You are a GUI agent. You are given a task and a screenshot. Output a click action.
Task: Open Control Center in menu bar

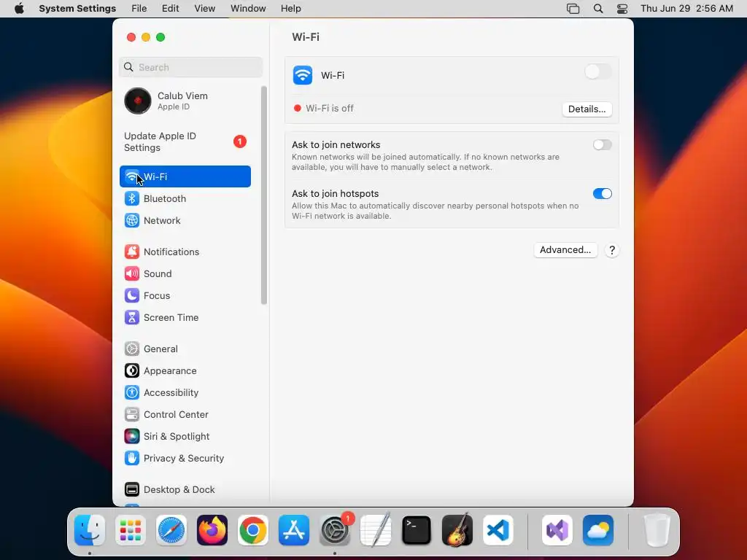622,9
